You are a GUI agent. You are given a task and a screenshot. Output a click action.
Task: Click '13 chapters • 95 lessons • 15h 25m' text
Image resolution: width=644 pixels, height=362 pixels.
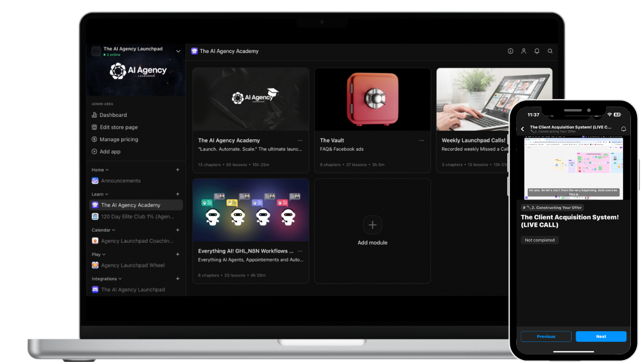tap(233, 164)
